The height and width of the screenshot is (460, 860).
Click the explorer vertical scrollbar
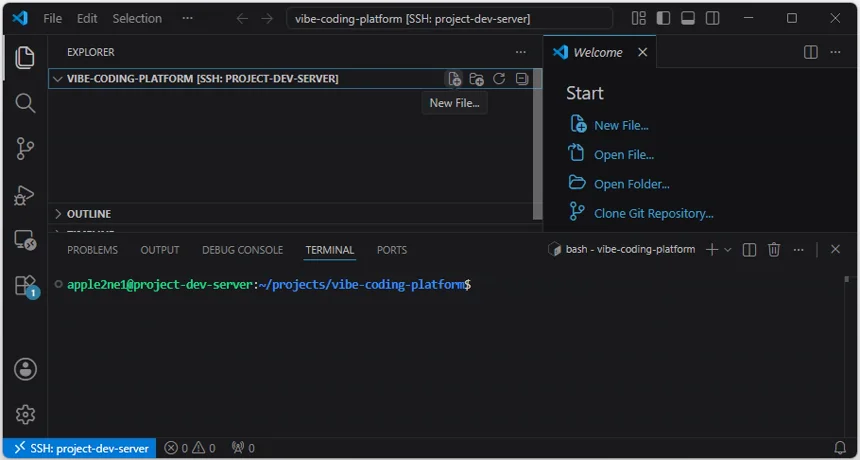tap(538, 143)
